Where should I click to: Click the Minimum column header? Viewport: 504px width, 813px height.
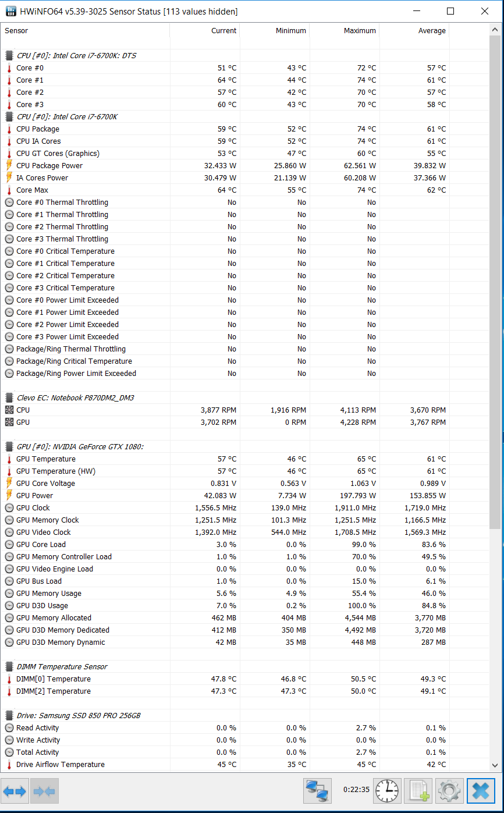[275, 31]
